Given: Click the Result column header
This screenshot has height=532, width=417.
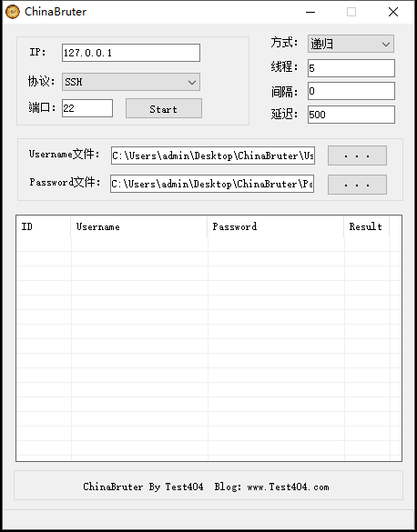Looking at the screenshot, I should point(366,226).
